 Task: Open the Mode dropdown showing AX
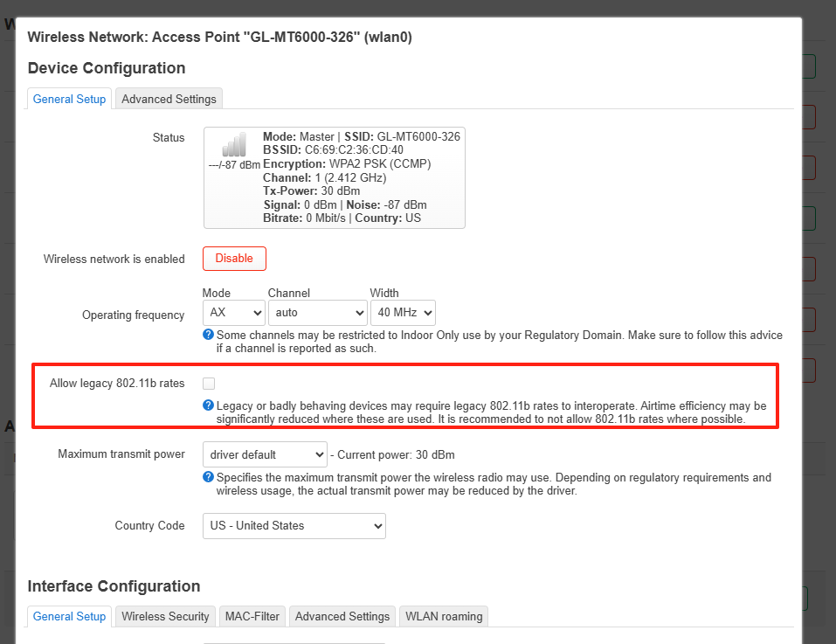233,312
